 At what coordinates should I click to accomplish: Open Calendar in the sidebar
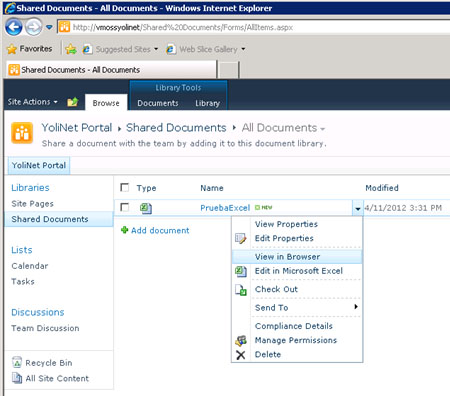[30, 266]
